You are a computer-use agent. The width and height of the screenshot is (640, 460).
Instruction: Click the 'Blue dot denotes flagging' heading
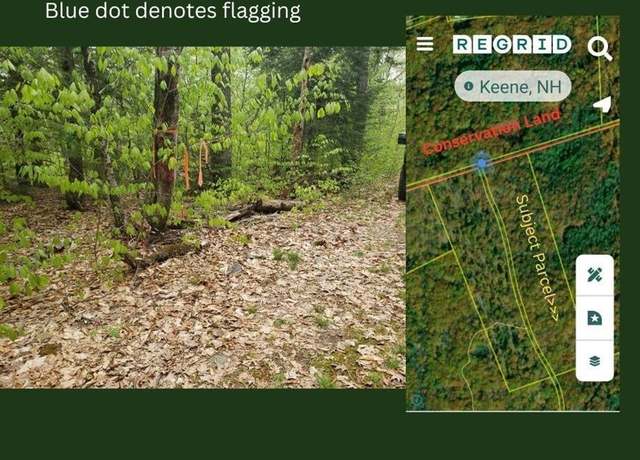pyautogui.click(x=173, y=11)
